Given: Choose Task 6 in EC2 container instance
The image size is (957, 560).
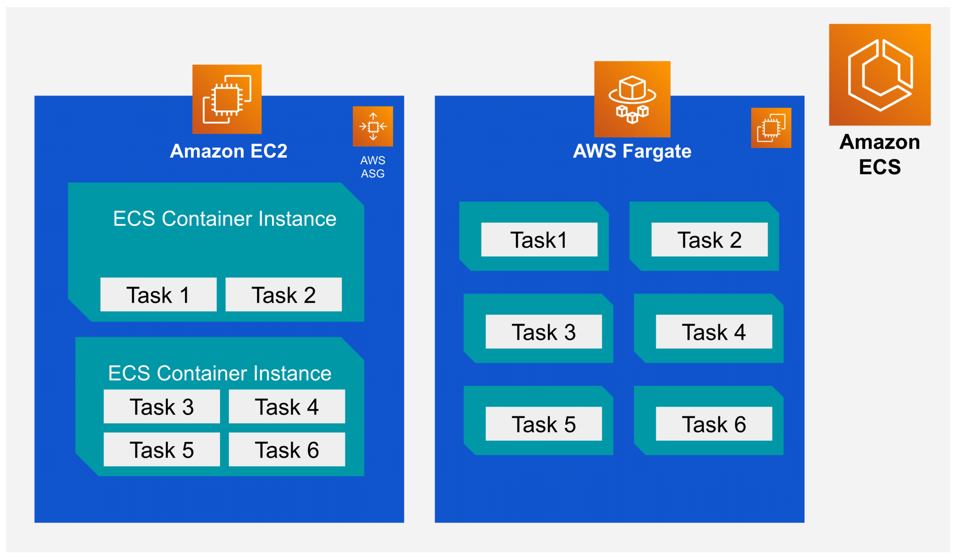Looking at the screenshot, I should pos(287,449).
